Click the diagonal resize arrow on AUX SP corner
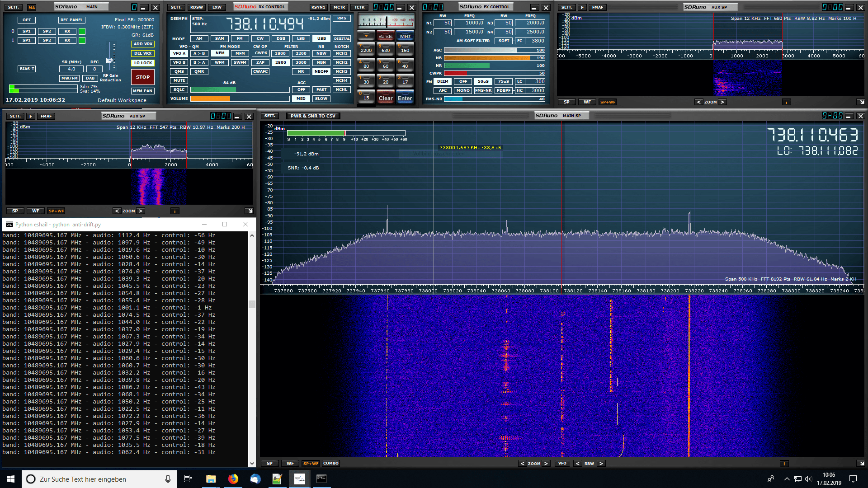This screenshot has height=488, width=868. pyautogui.click(x=249, y=211)
